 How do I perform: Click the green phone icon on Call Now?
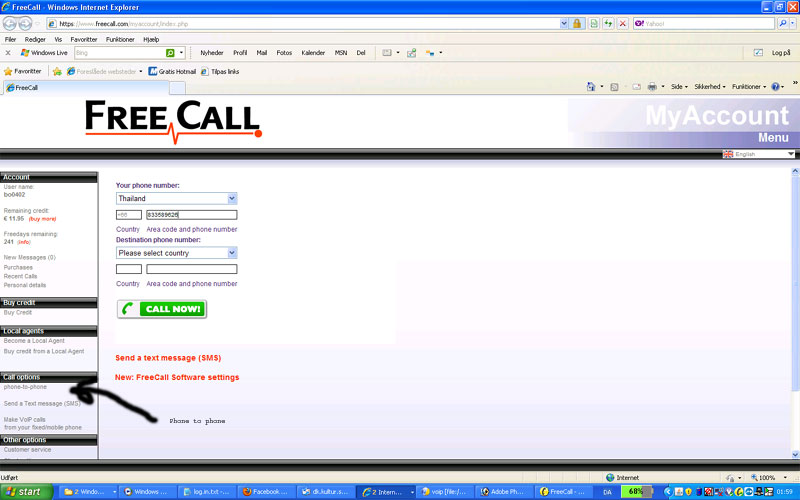click(128, 309)
